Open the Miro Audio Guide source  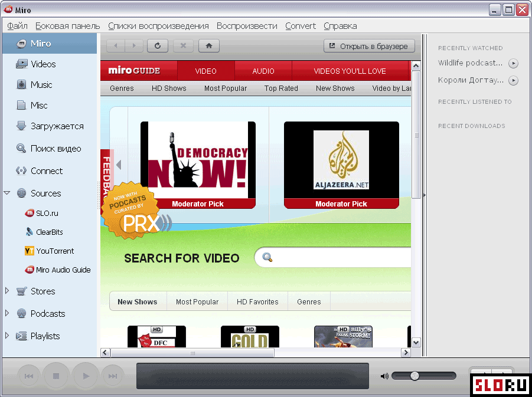click(x=58, y=270)
